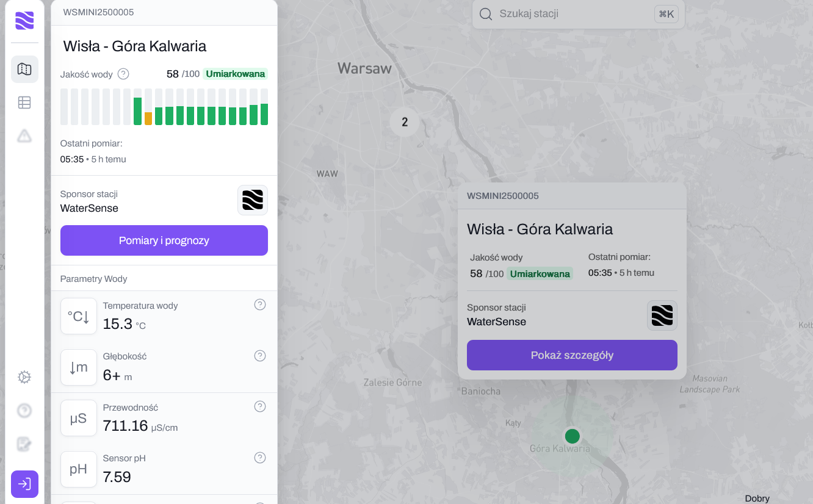Viewport: 813px width, 504px height.
Task: Click the Baniocha map label
Action: (481, 391)
